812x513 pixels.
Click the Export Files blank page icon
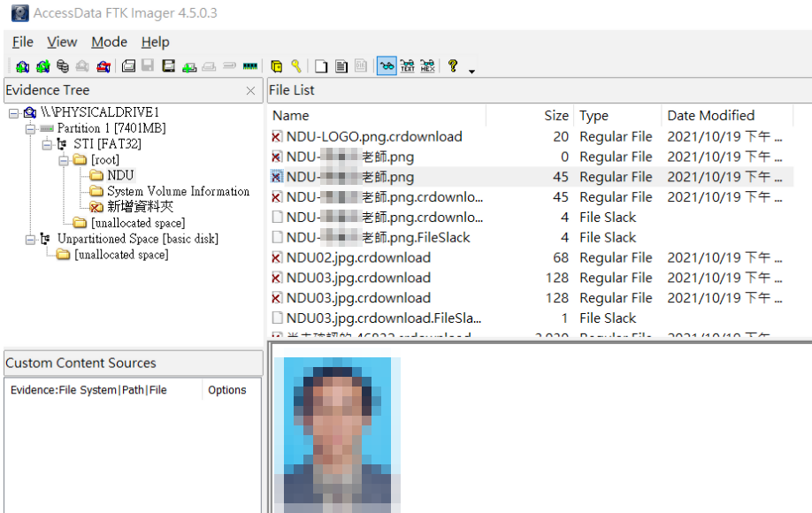point(321,66)
